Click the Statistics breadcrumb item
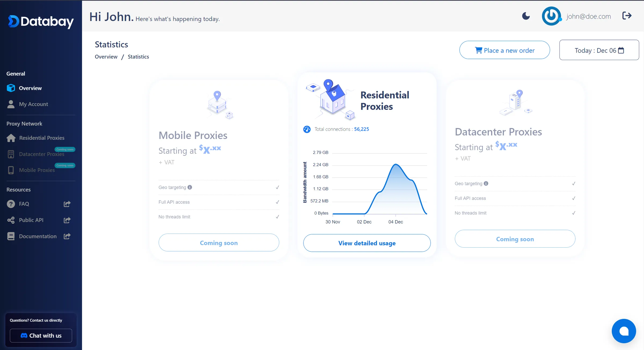 [138, 57]
